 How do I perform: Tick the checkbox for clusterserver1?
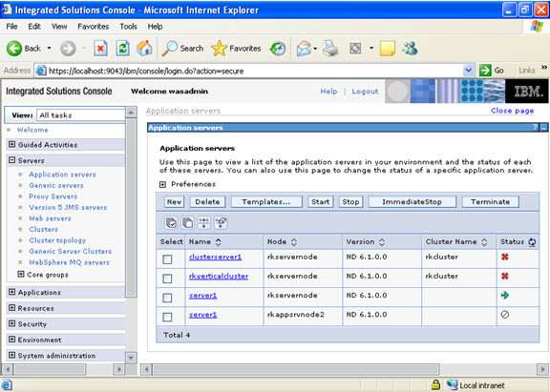167,259
